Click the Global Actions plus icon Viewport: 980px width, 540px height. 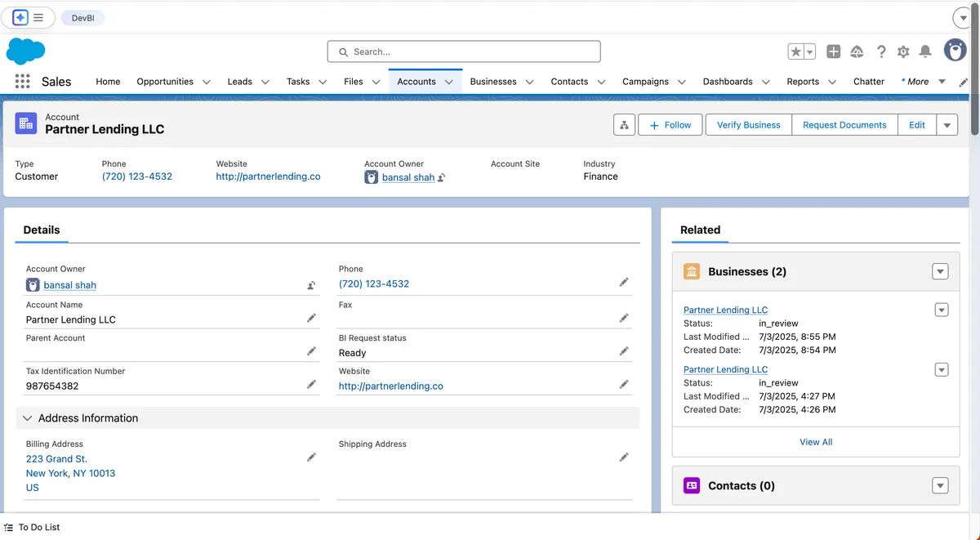(x=833, y=51)
